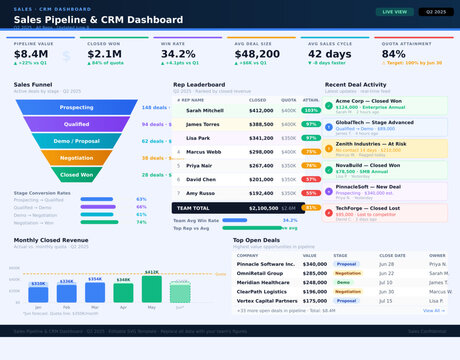This screenshot has width=460, height=360.
Task: Open the Pipeline Value $8.4M card
Action: (41, 54)
